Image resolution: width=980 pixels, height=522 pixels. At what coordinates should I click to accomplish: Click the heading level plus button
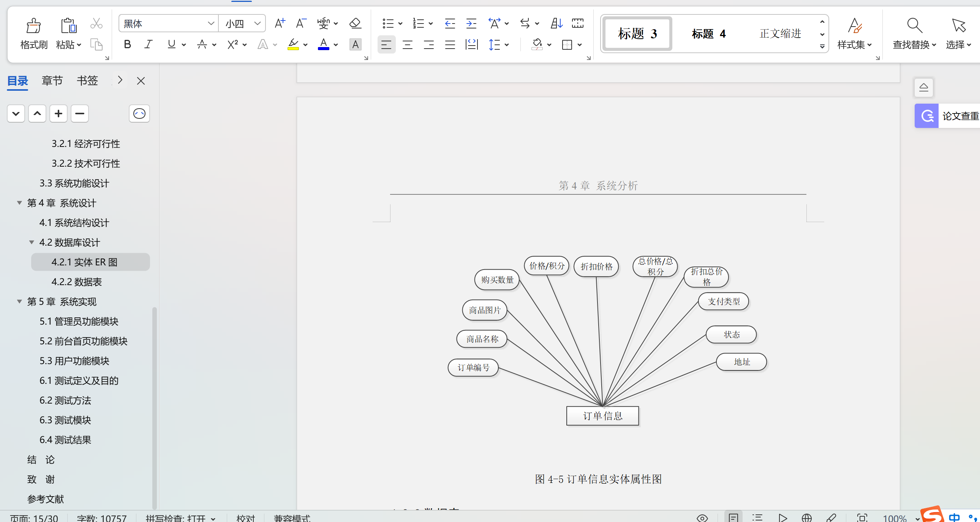(58, 114)
